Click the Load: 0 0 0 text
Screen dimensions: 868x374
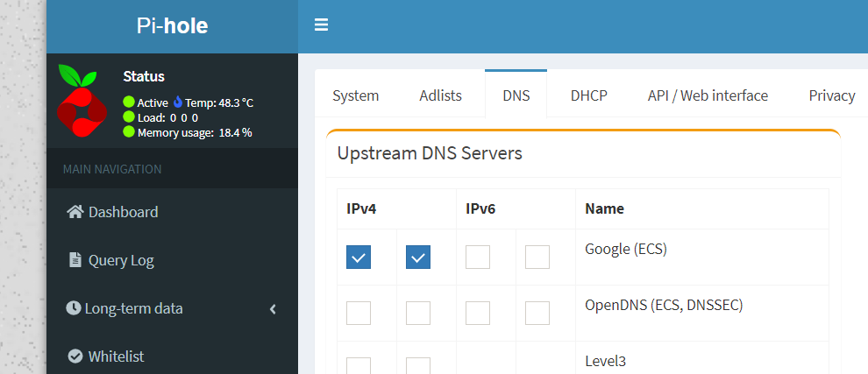(x=167, y=117)
